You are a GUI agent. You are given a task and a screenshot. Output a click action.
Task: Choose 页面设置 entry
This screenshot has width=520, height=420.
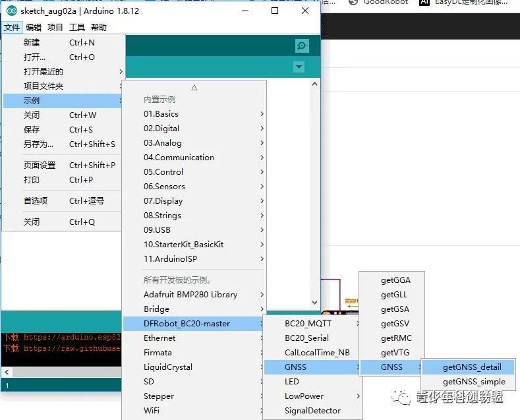(64, 165)
